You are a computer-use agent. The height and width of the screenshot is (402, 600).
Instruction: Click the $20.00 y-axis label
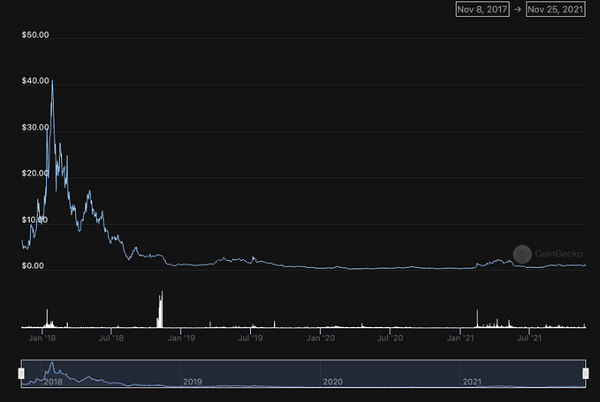point(35,174)
